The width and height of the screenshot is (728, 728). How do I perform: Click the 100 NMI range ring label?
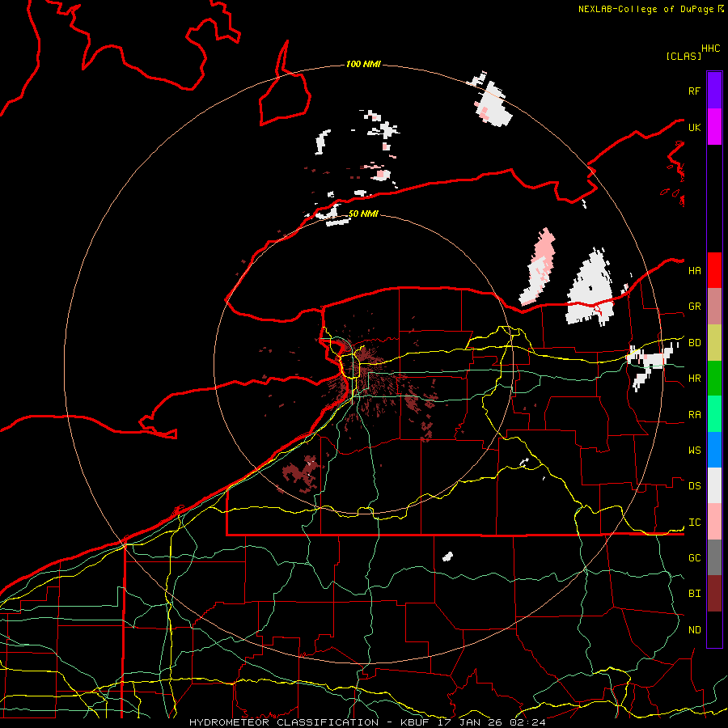point(363,64)
